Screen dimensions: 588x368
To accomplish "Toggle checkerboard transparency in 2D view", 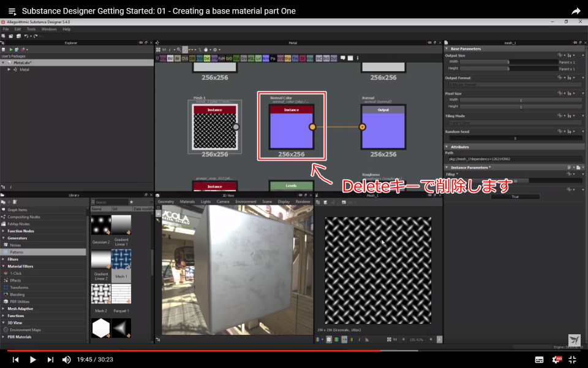I will point(329,339).
